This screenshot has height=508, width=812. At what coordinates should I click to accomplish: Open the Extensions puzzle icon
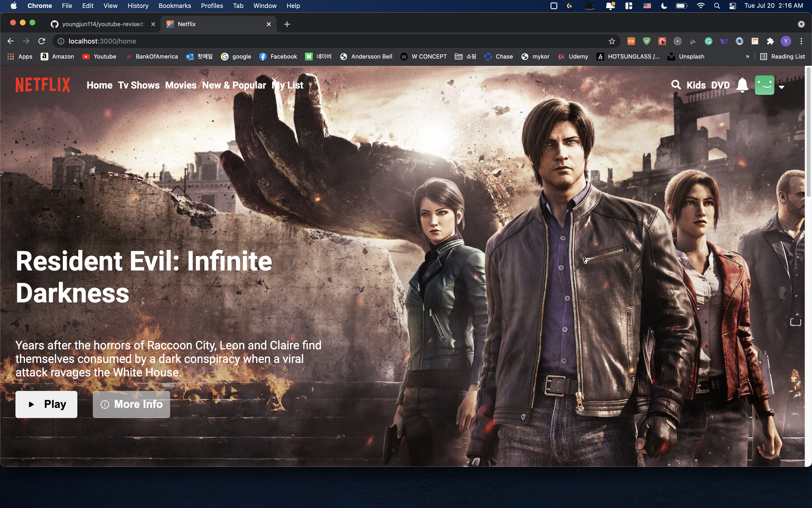pos(770,41)
